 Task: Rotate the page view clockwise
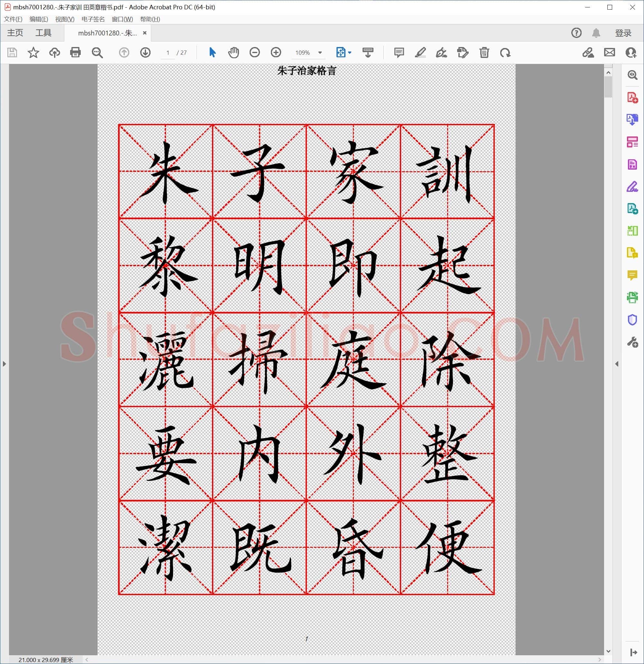coord(505,52)
